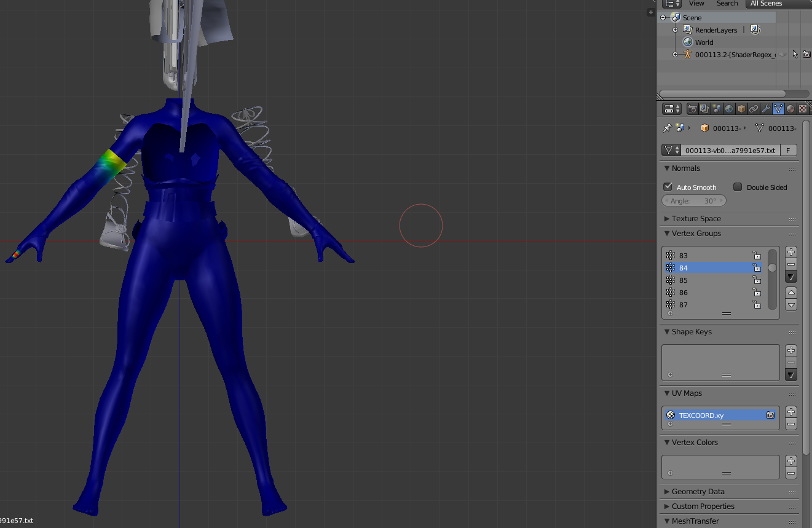Open mesh datablock browse dropdown

(671, 150)
